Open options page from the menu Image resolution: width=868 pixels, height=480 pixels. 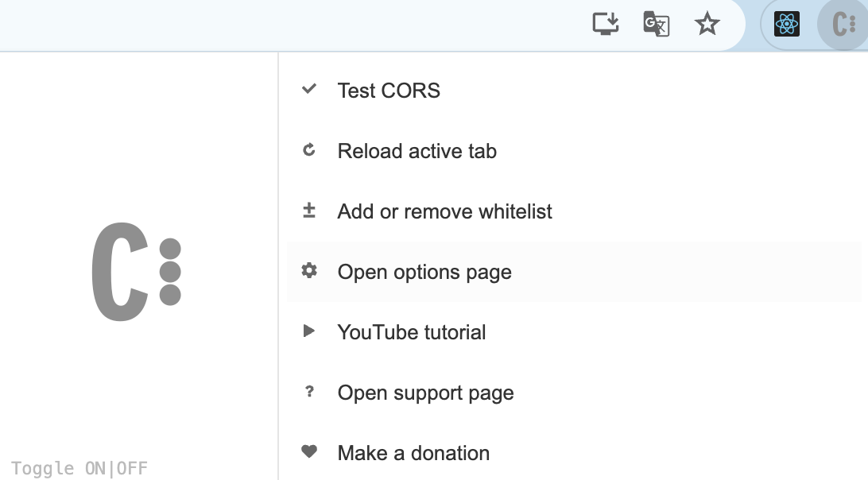[574, 271]
